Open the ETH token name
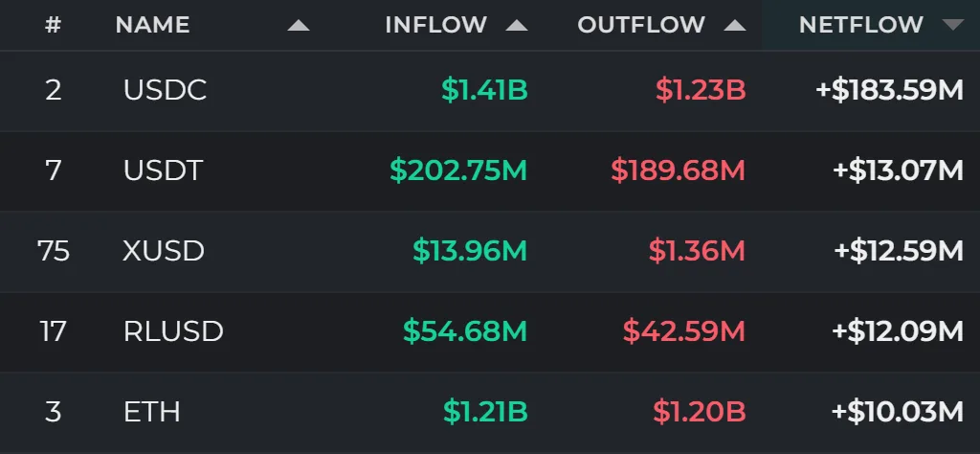Viewport: 980px width, 454px height. point(152,412)
